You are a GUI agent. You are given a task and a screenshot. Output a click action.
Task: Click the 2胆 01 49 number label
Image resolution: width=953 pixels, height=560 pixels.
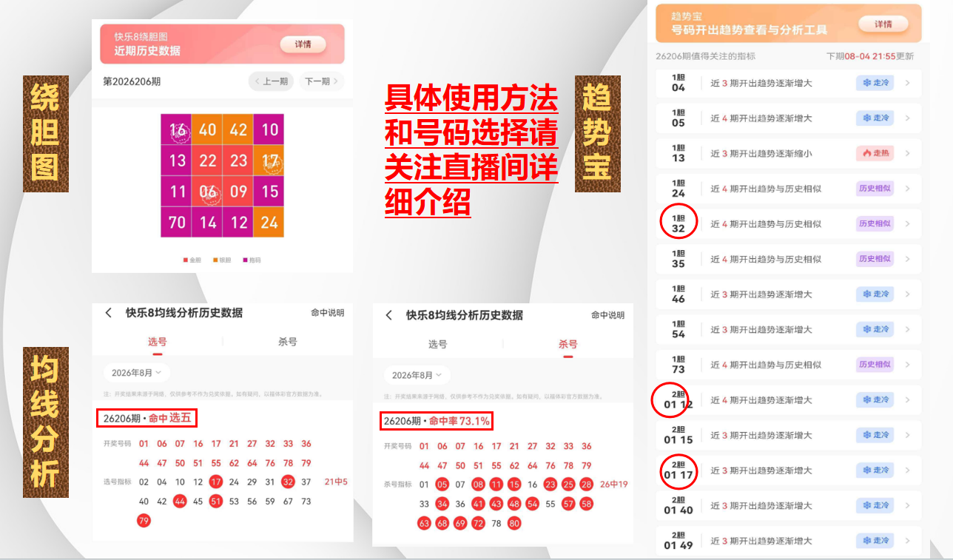pos(678,541)
